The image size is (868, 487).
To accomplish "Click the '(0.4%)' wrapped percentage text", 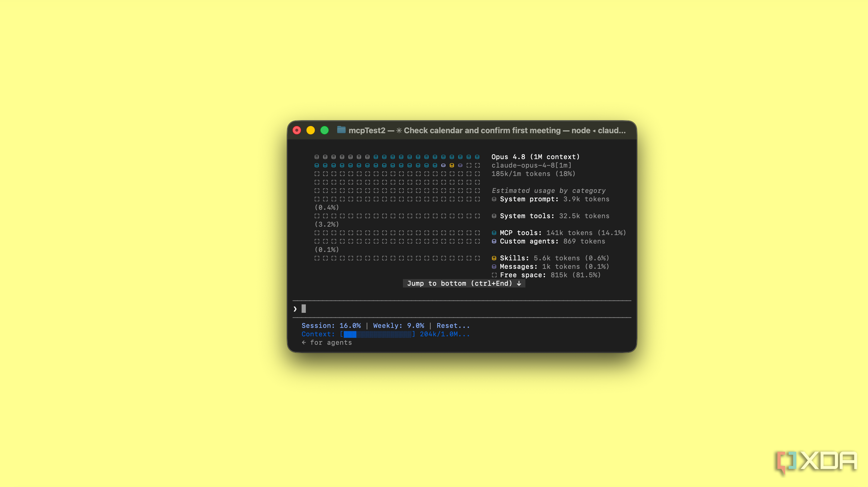I will [327, 207].
